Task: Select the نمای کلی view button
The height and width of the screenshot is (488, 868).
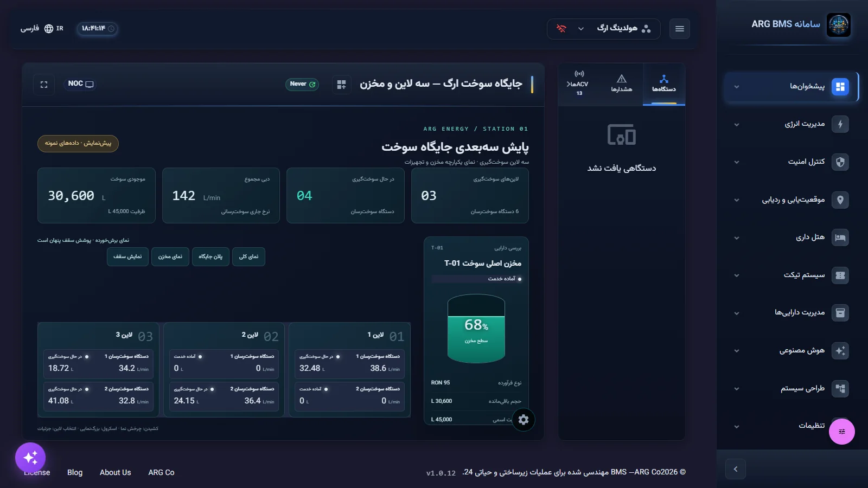Action: click(249, 257)
